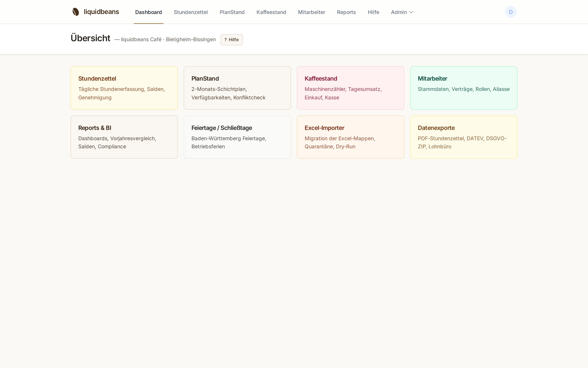Select Mitarbeiter in the nav bar
The image size is (588, 368).
[311, 12]
